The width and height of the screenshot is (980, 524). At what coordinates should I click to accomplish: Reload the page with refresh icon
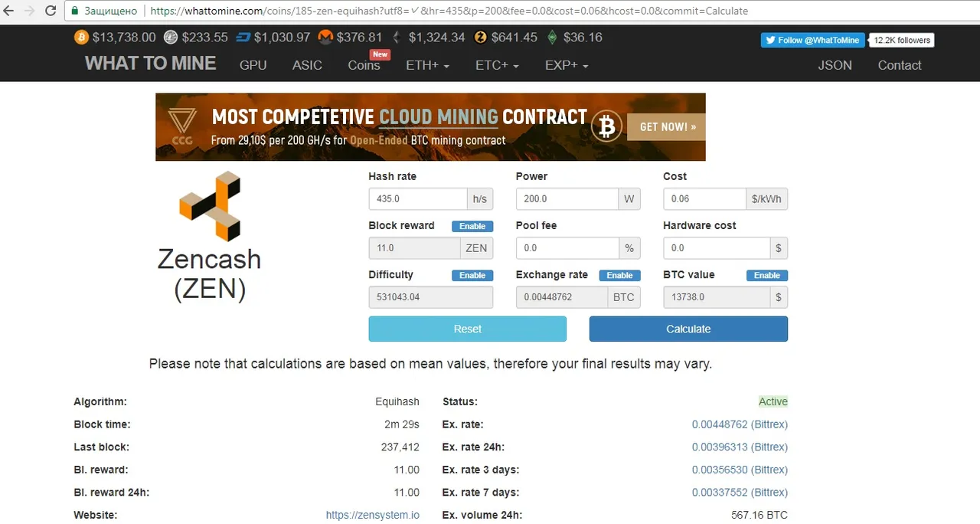[x=51, y=11]
